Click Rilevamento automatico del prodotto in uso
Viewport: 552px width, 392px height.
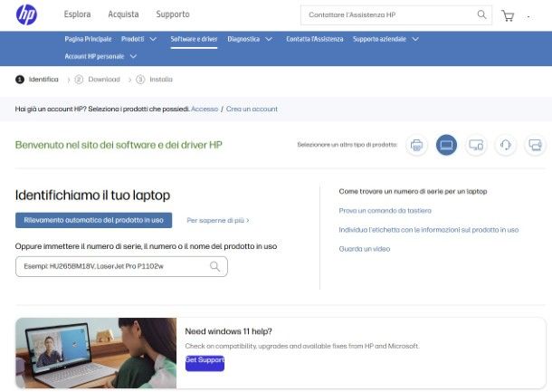click(93, 220)
